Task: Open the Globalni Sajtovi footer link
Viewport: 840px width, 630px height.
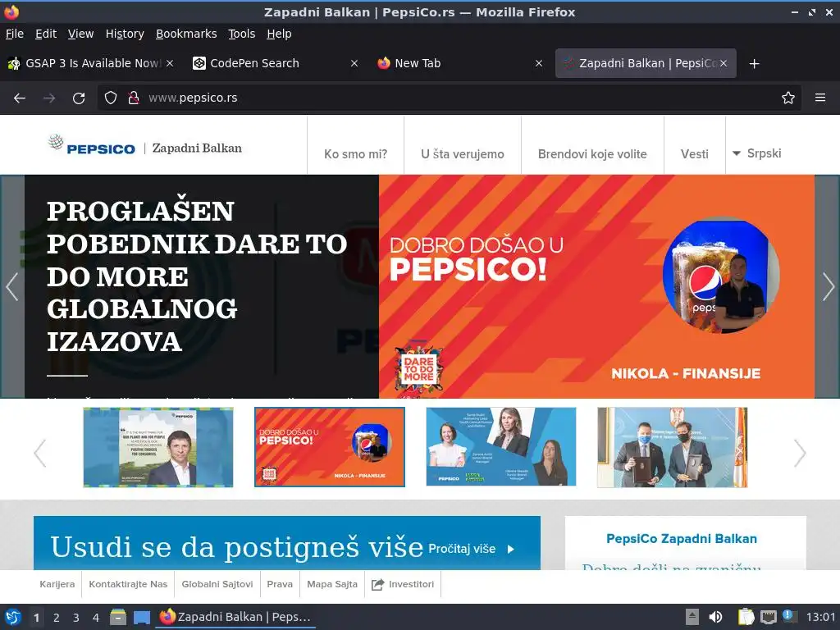Action: (217, 584)
